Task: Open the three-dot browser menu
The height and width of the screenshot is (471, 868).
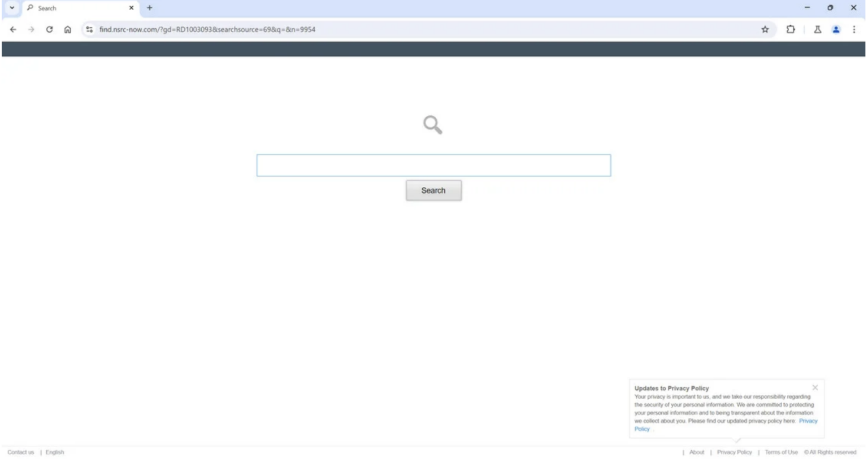Action: [x=854, y=29]
